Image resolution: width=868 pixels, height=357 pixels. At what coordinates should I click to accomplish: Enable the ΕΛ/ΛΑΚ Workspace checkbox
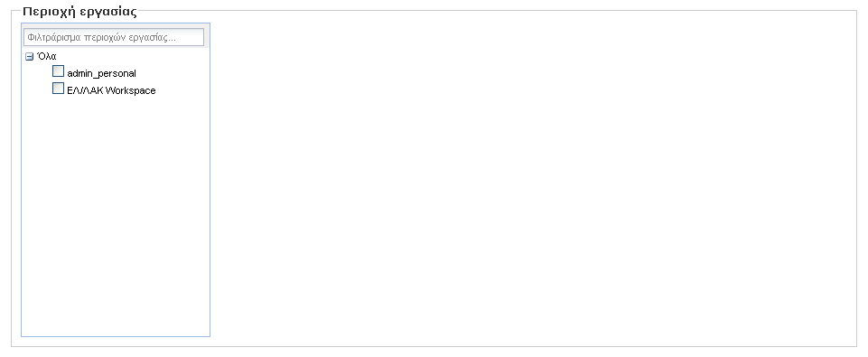point(58,89)
